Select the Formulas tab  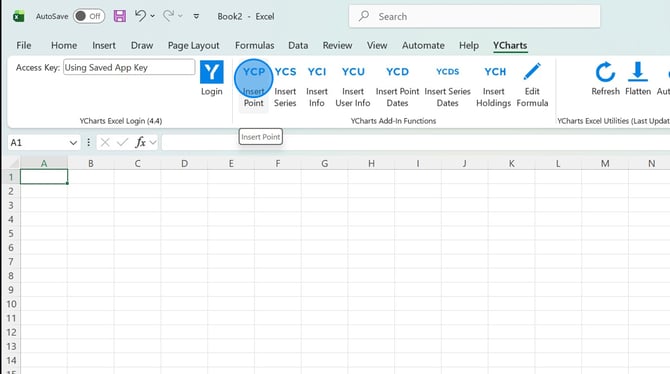(x=255, y=45)
